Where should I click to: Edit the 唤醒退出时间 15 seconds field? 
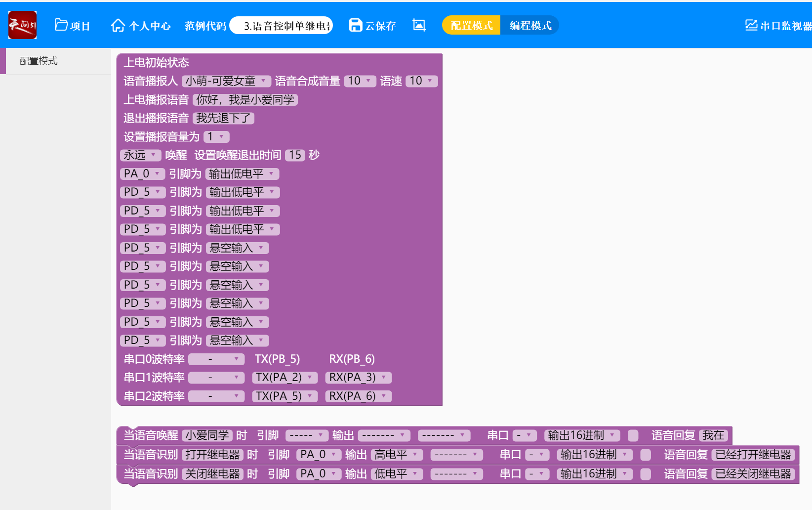click(x=295, y=155)
